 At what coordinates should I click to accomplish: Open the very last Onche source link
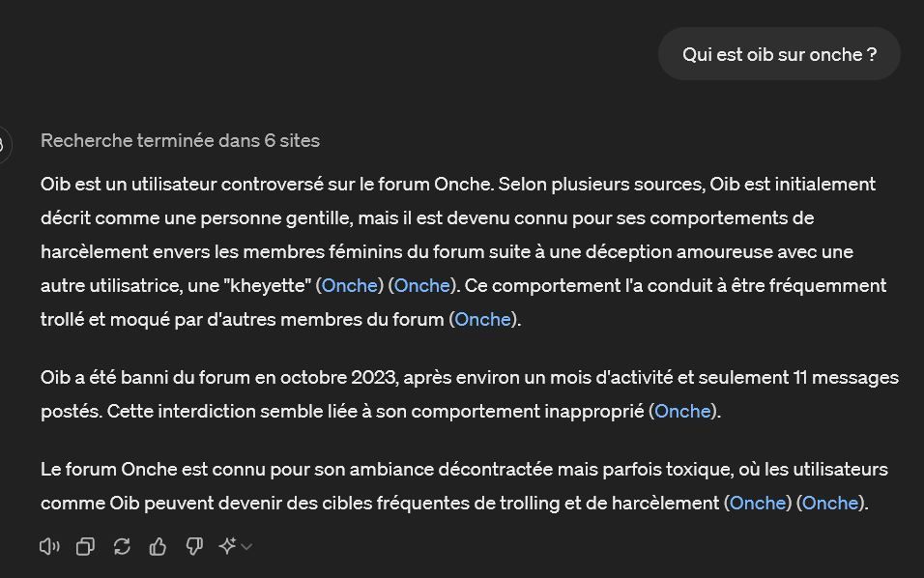[830, 503]
